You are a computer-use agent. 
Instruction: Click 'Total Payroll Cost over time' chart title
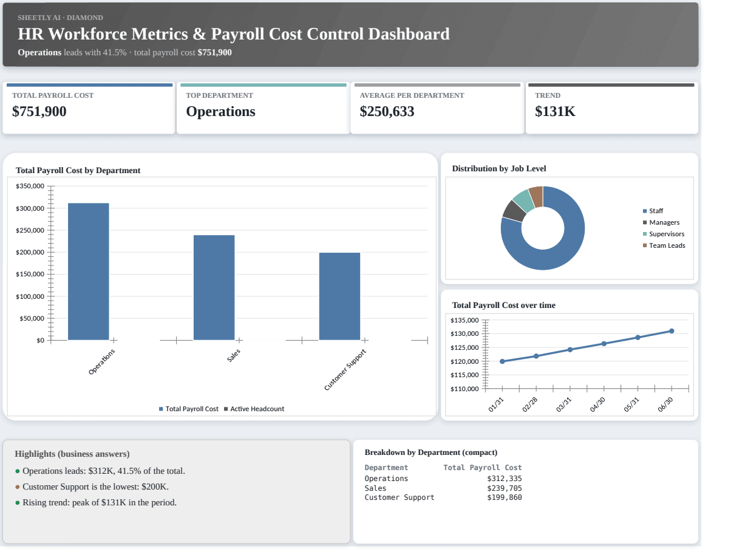(x=504, y=306)
